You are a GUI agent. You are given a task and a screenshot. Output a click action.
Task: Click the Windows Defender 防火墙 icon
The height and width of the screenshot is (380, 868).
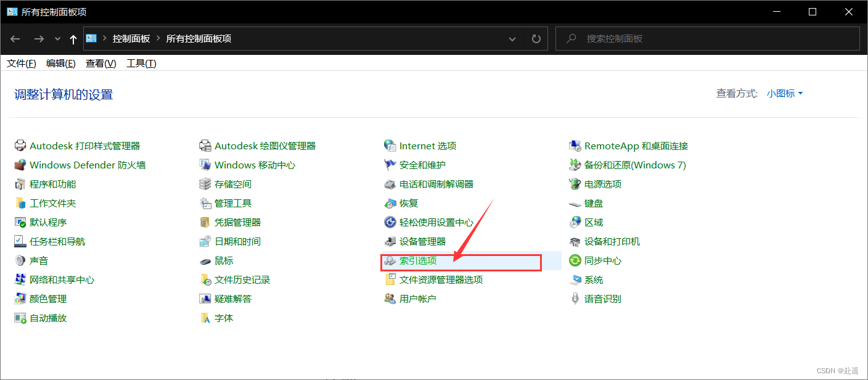coord(20,165)
